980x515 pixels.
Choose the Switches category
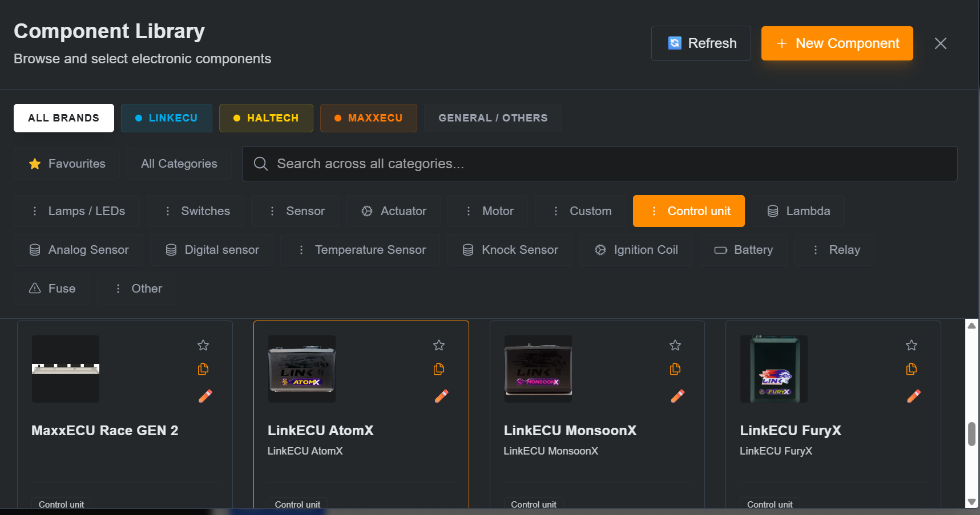pos(196,211)
